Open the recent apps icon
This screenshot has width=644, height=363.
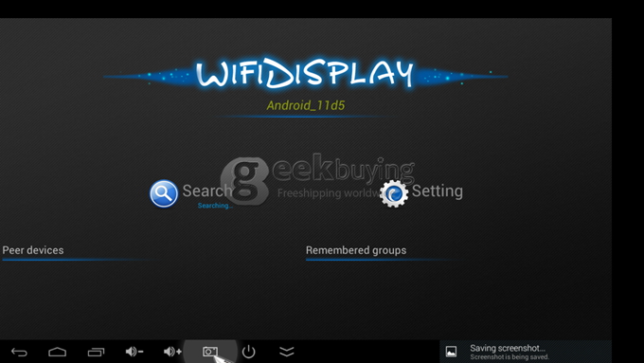click(96, 352)
